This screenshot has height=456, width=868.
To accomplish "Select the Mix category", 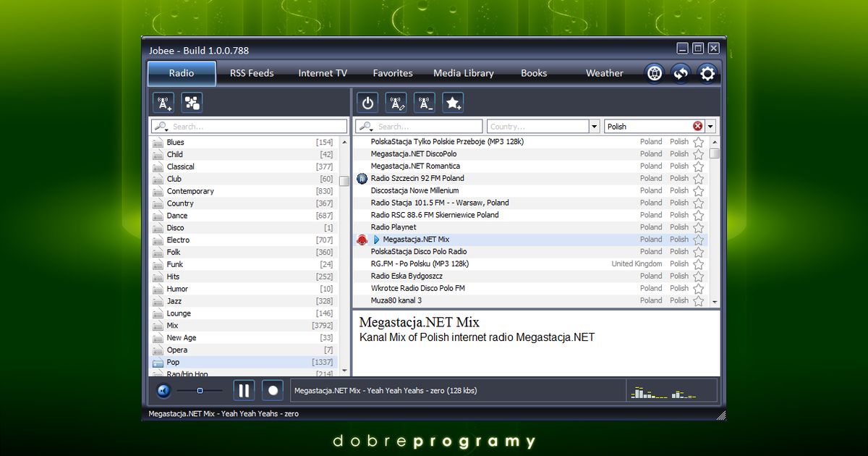I will [x=243, y=326].
